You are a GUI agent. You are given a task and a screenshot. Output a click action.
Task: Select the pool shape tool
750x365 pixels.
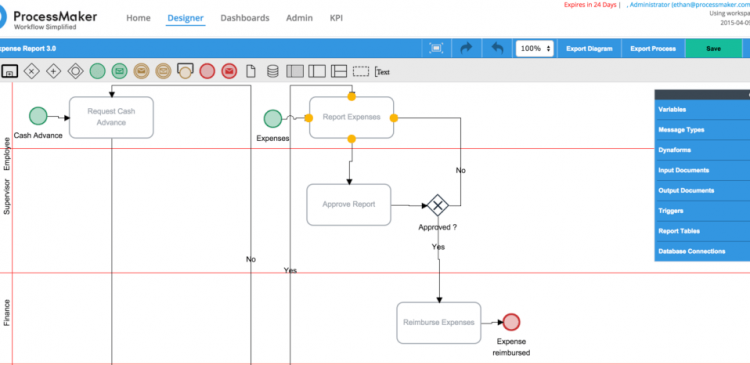click(x=295, y=72)
